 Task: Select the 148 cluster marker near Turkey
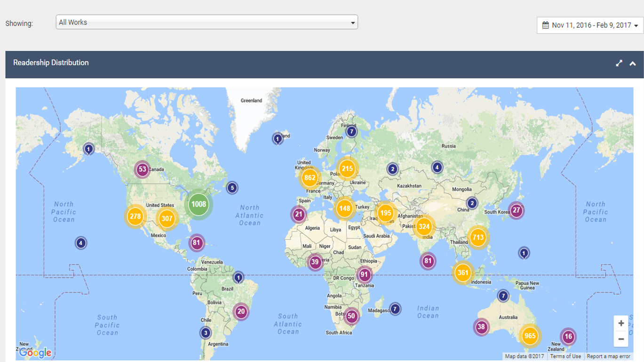tap(345, 208)
